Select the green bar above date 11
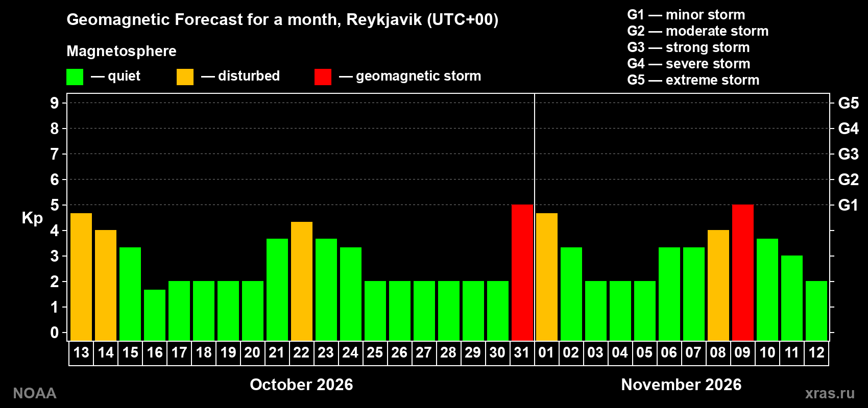The image size is (868, 408). pos(792,298)
